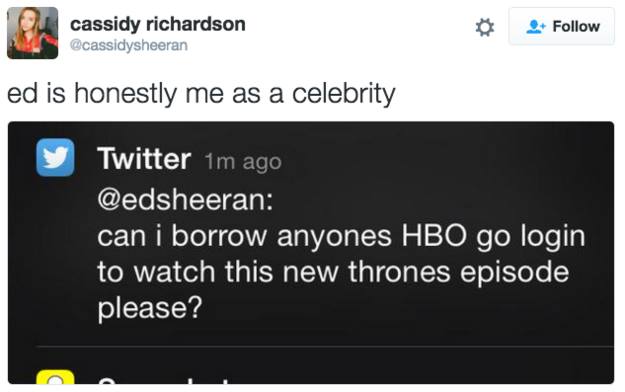Click the blue Twitter bird app icon
The image size is (625, 392).
click(x=55, y=157)
